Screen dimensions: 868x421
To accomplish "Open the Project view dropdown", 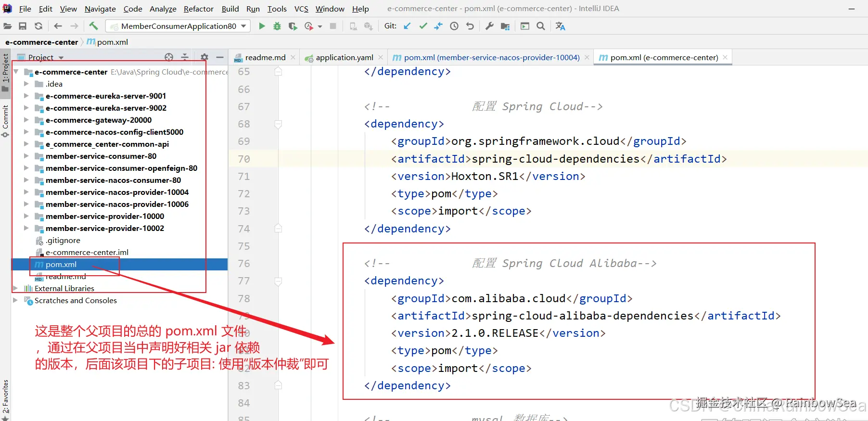I will (61, 58).
